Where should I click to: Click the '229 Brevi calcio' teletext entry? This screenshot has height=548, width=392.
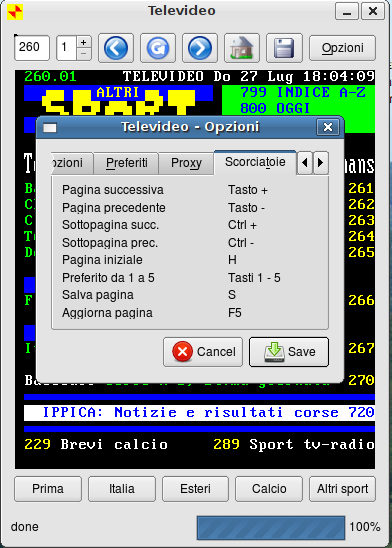point(96,445)
